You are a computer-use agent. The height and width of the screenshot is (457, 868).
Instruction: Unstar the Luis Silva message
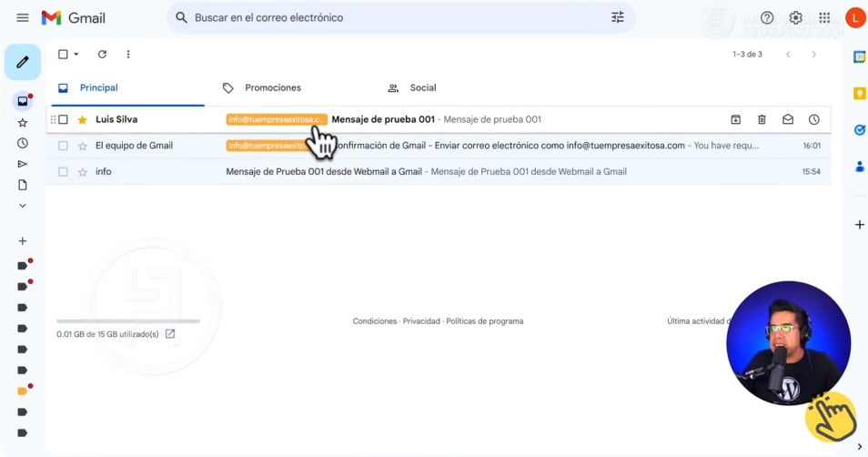pos(83,119)
